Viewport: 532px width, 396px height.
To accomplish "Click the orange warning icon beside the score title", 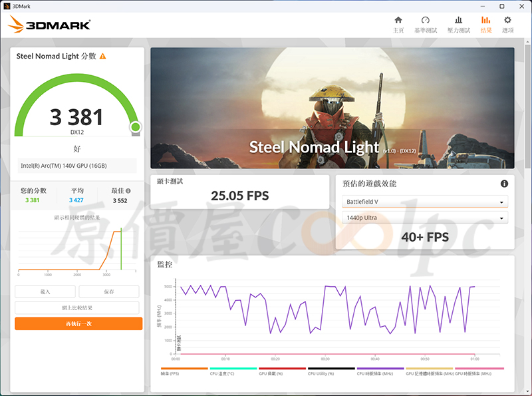I will tap(103, 57).
